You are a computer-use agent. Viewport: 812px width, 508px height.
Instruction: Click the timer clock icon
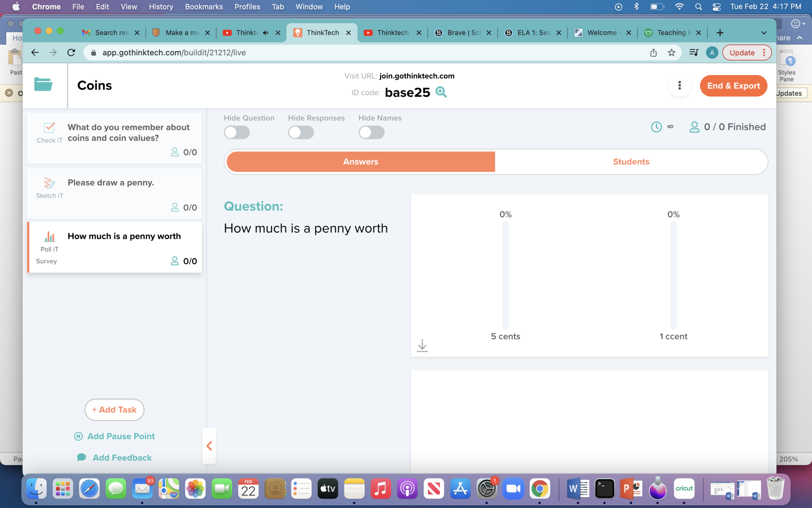click(656, 127)
